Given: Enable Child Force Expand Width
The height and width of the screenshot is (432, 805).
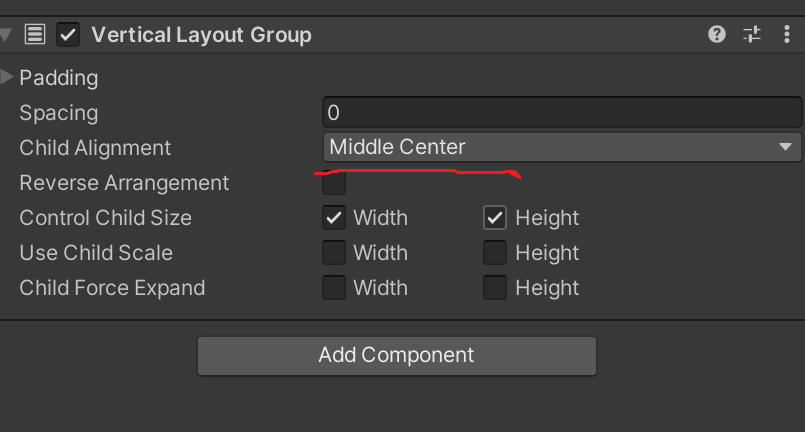Looking at the screenshot, I should tap(334, 288).
